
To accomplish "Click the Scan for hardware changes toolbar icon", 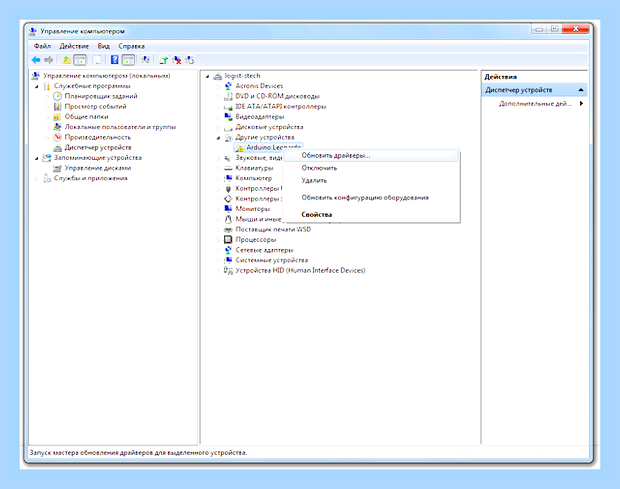I will [146, 60].
